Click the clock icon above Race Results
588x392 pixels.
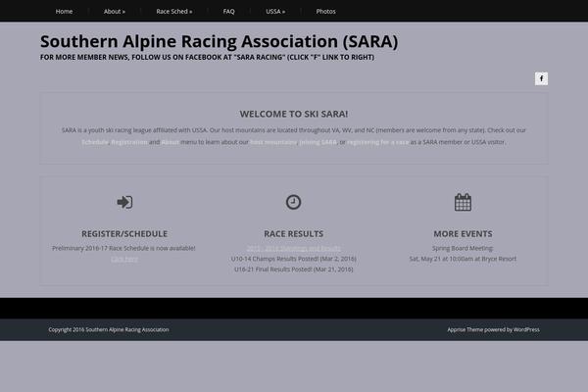pos(293,202)
